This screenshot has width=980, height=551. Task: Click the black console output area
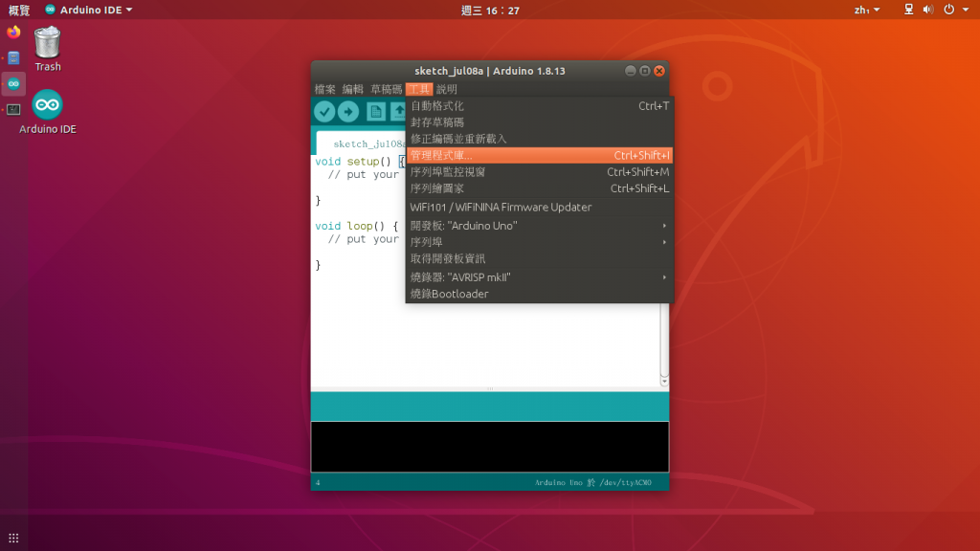click(490, 447)
